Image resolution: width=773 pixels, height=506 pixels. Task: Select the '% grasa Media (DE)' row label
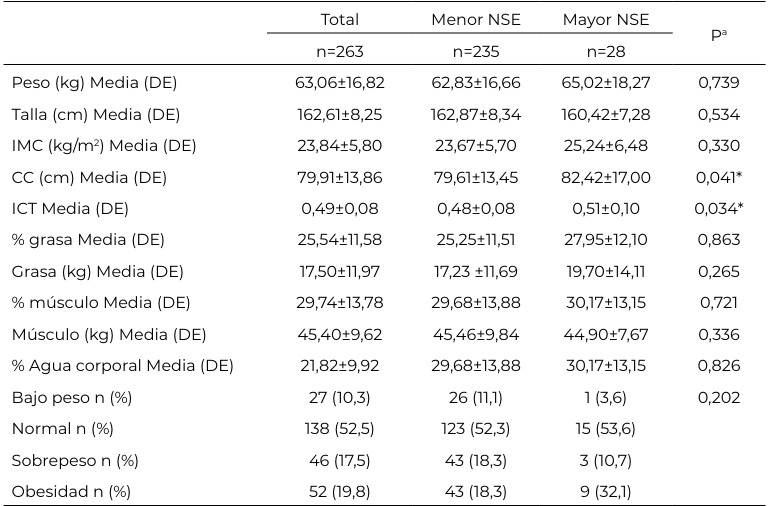[x=88, y=240]
